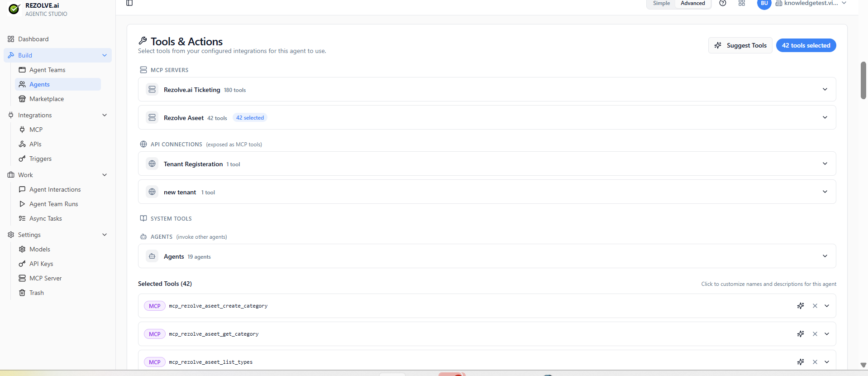Screen dimensions: 868x376
Task: Expand Tenant Registeration connection
Action: (825, 164)
